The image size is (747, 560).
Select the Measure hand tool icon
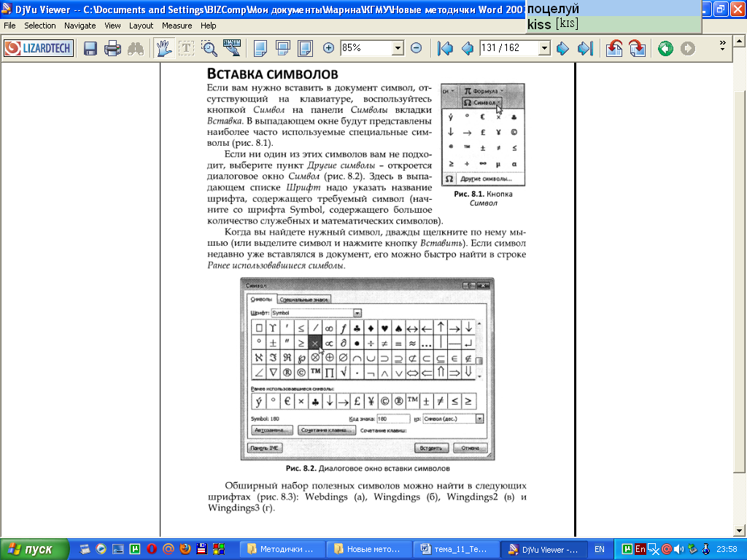point(232,48)
